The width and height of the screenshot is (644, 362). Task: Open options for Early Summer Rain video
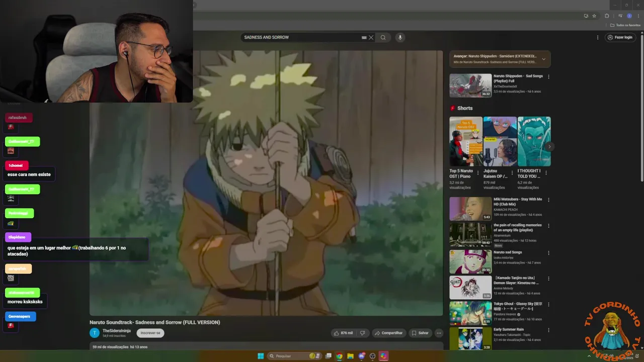pos(548,330)
